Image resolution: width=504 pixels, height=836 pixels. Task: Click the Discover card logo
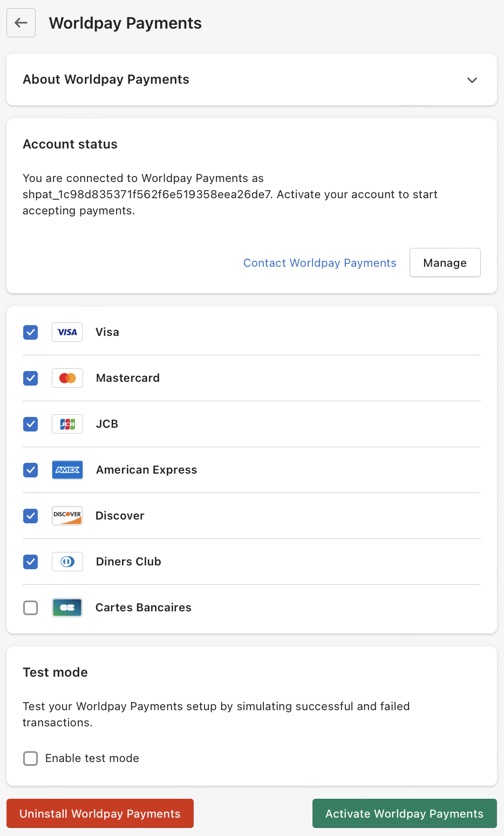(x=67, y=516)
